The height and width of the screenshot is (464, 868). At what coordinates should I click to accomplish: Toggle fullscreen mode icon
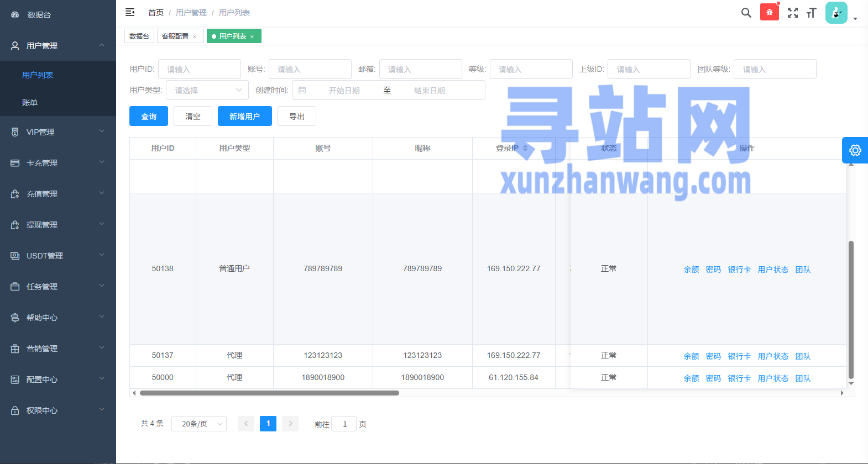tap(792, 13)
